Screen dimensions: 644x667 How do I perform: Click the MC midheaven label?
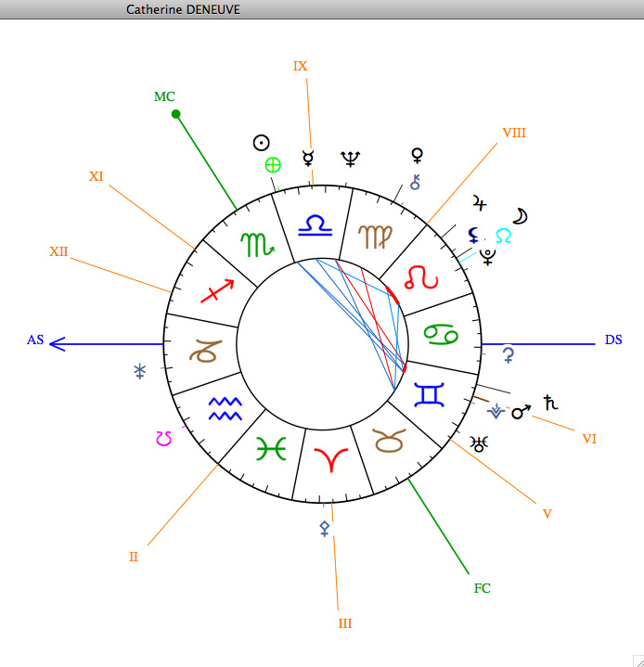[x=164, y=96]
